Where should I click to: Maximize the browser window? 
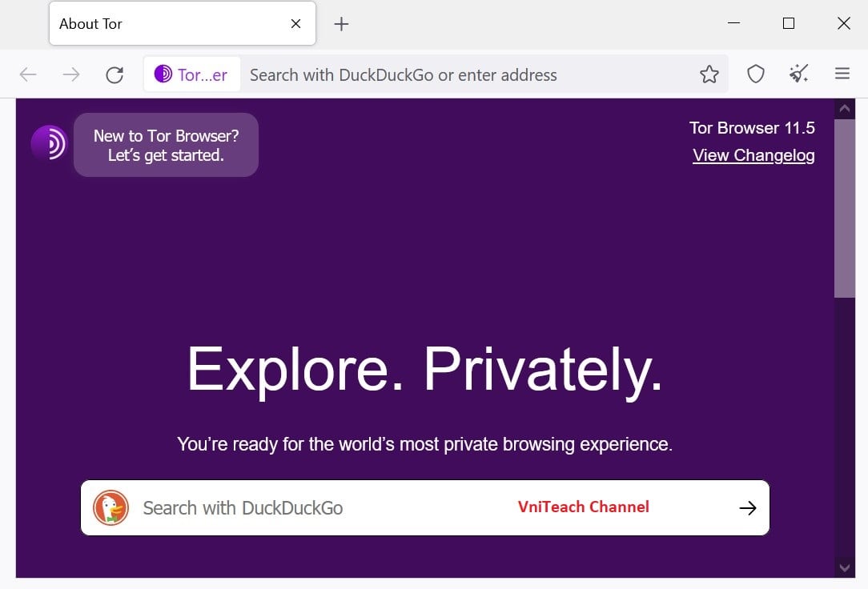(789, 23)
